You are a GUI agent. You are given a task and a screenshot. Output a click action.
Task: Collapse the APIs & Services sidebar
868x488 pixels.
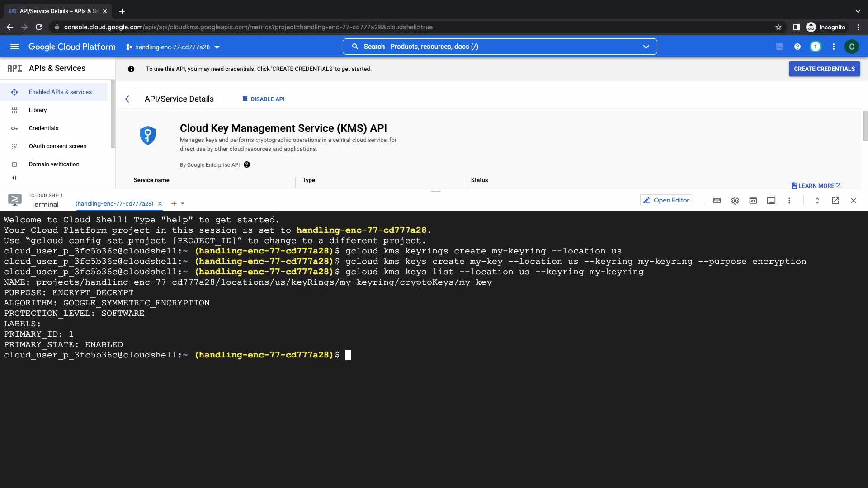[x=14, y=178]
